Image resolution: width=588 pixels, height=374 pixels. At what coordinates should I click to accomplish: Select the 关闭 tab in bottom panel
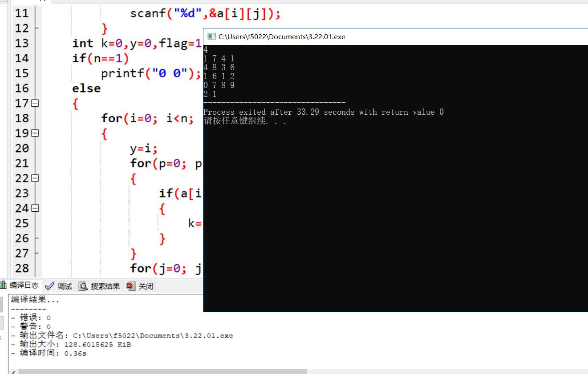(x=140, y=286)
